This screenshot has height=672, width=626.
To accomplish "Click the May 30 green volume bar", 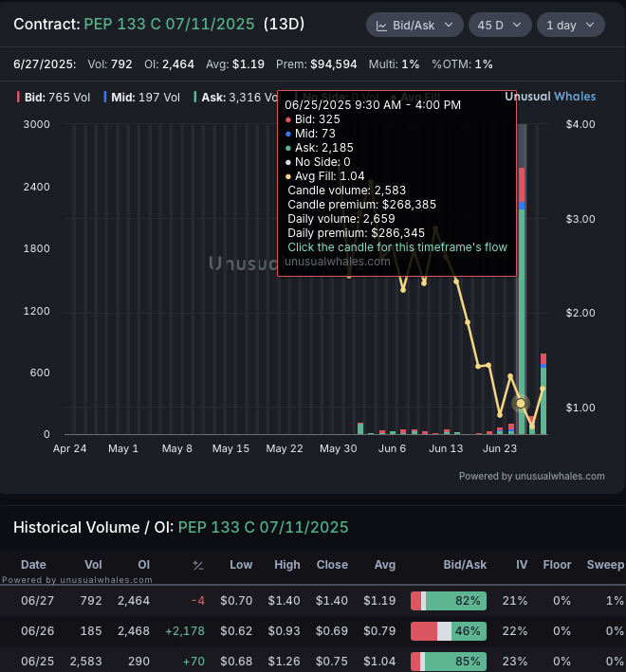I will coord(360,428).
